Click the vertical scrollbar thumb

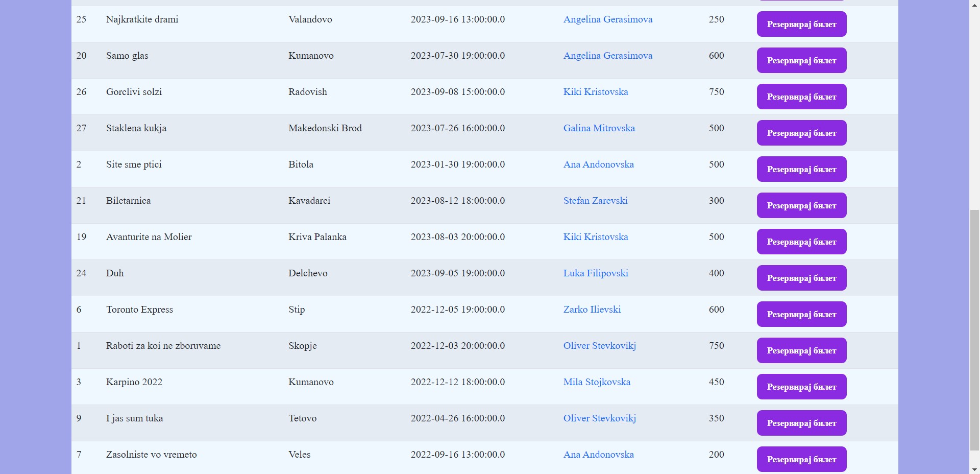tap(974, 329)
